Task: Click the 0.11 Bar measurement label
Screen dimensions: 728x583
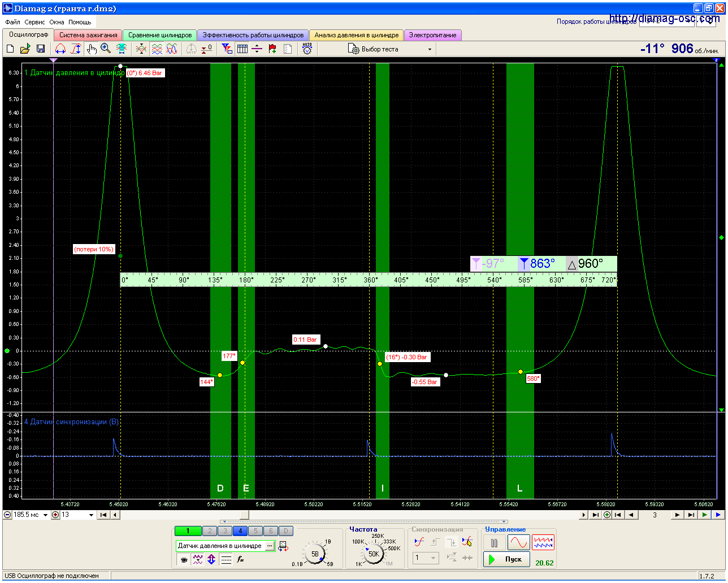Action: pos(305,340)
